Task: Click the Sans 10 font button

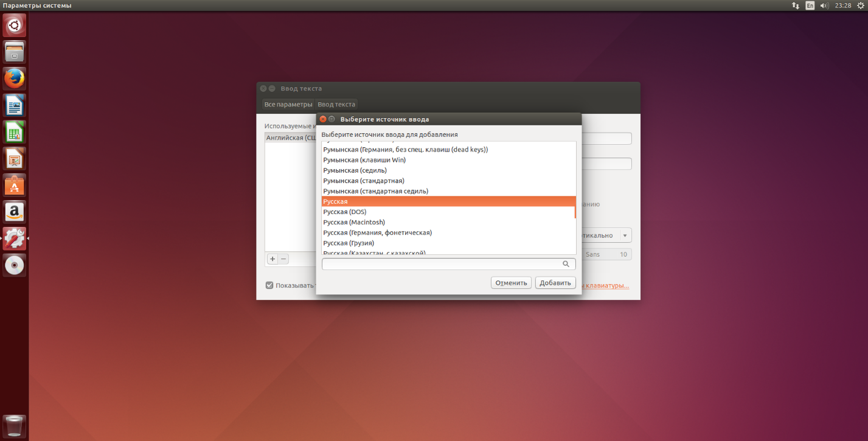Action: click(x=606, y=254)
